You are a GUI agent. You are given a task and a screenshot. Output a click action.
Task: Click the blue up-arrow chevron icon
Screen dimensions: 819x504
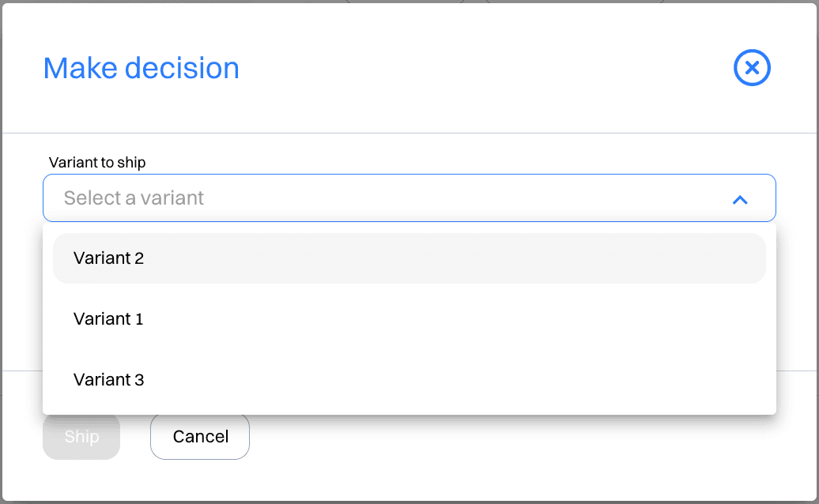tap(740, 199)
